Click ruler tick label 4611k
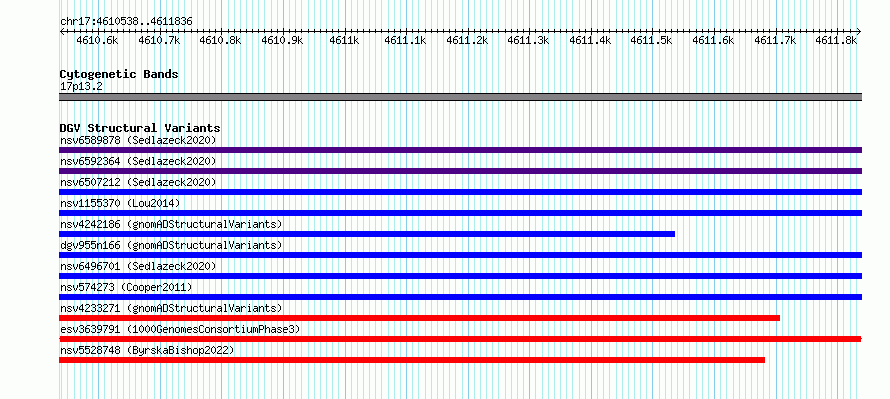The height and width of the screenshot is (399, 890). pyautogui.click(x=344, y=40)
